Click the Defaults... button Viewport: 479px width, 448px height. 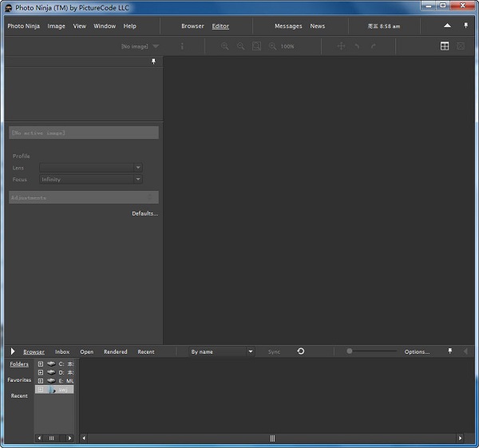pos(144,214)
